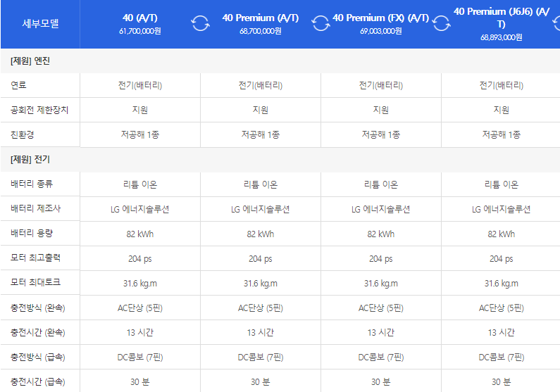Click 전기(배터리) in the 40 (A/T) column
The width and height of the screenshot is (560, 392).
tap(140, 85)
